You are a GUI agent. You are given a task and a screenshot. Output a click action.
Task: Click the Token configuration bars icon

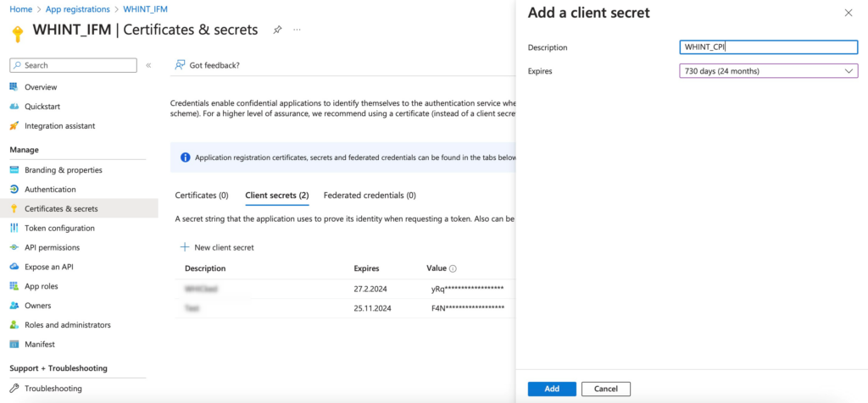(14, 228)
